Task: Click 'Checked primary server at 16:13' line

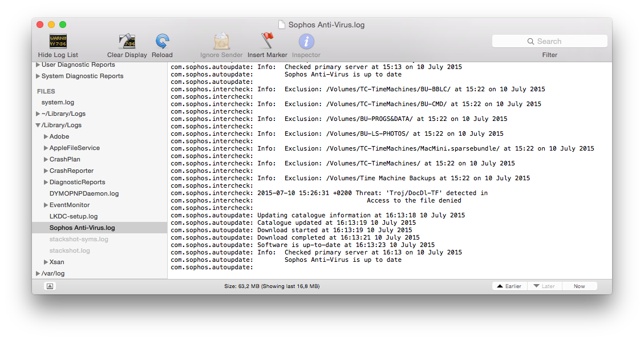Action: (316, 253)
